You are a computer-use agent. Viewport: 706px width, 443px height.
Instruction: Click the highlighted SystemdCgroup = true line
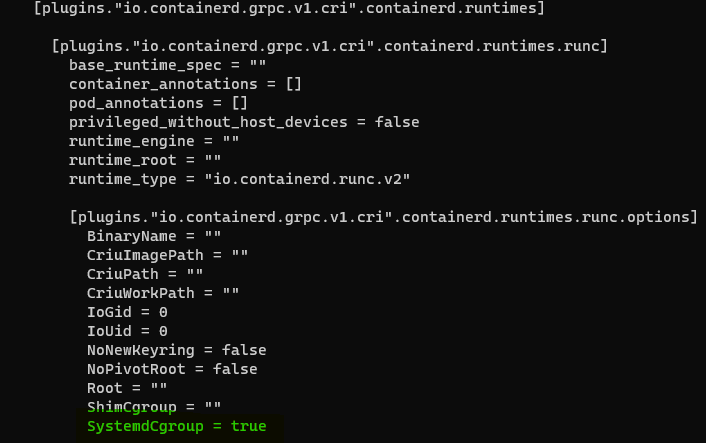(x=177, y=426)
